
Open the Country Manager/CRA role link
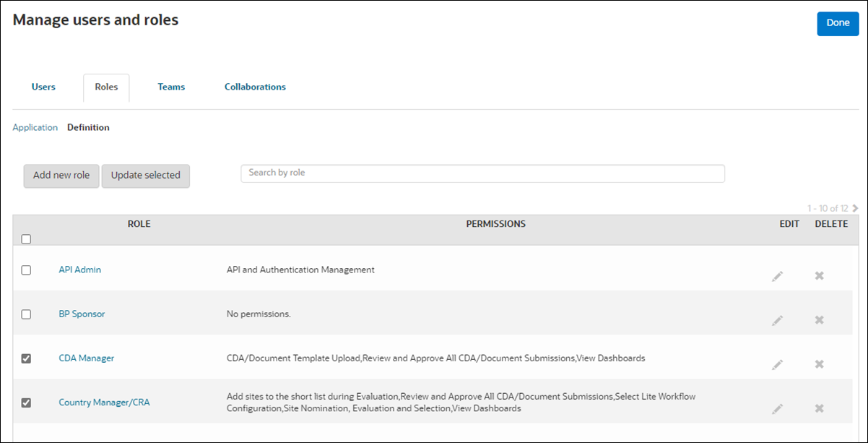point(104,403)
